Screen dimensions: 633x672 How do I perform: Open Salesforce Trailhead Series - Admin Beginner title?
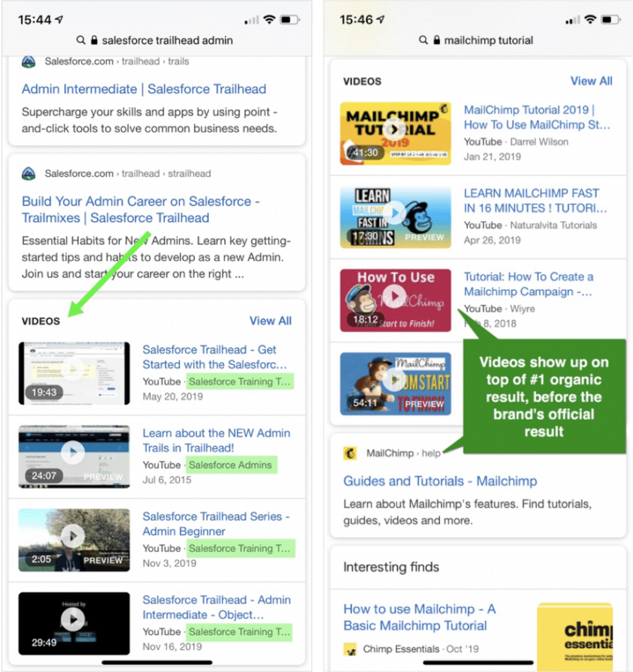pyautogui.click(x=216, y=524)
